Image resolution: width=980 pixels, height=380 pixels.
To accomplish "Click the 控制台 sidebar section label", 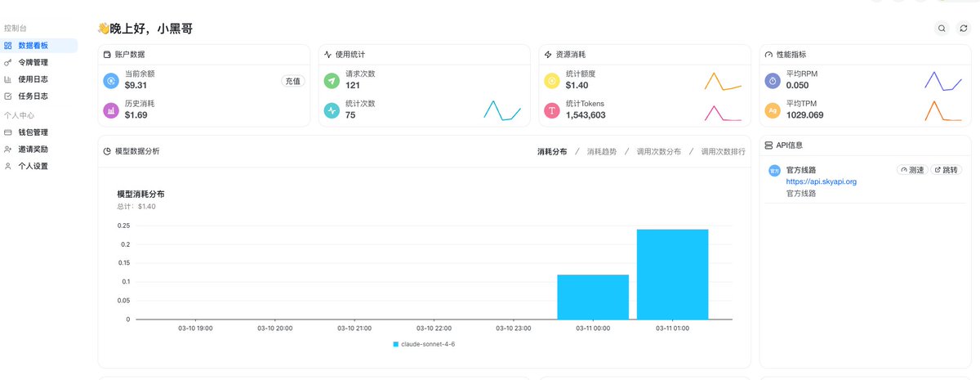I will [16, 28].
